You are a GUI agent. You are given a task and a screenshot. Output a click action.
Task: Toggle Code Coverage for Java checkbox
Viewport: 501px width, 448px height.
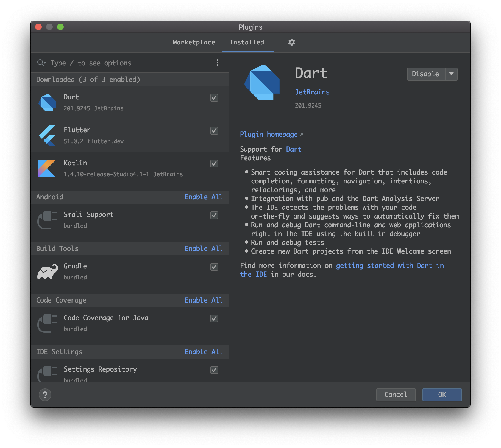tap(214, 318)
